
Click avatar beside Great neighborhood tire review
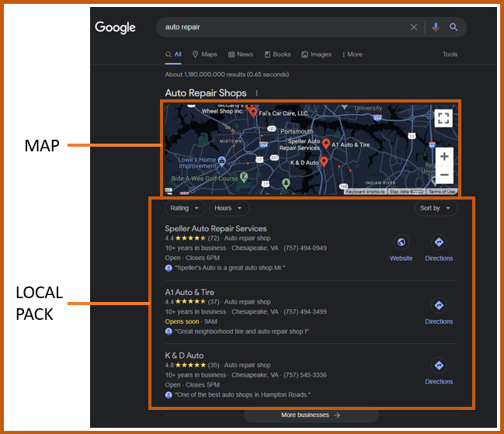point(169,332)
